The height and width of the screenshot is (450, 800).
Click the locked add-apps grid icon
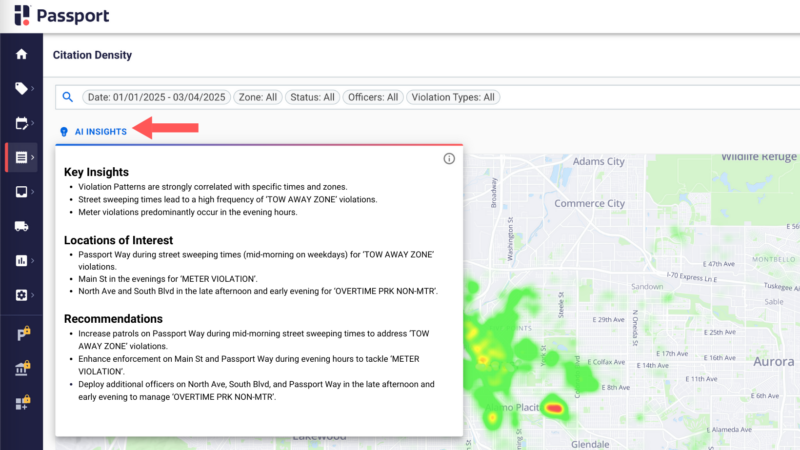21,404
